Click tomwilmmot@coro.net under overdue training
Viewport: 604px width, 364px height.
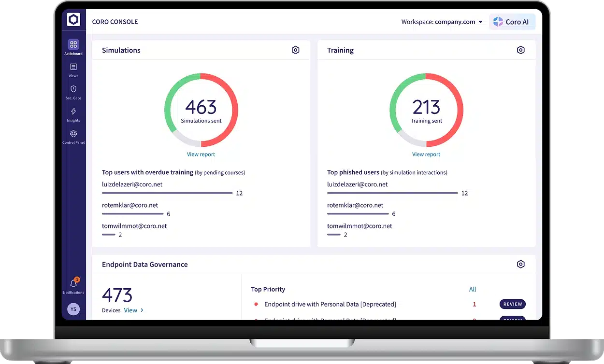point(134,226)
